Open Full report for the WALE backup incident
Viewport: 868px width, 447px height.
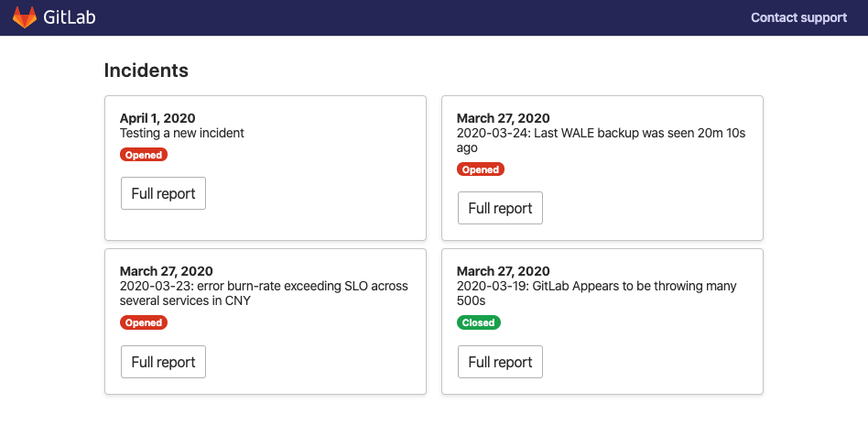click(500, 208)
